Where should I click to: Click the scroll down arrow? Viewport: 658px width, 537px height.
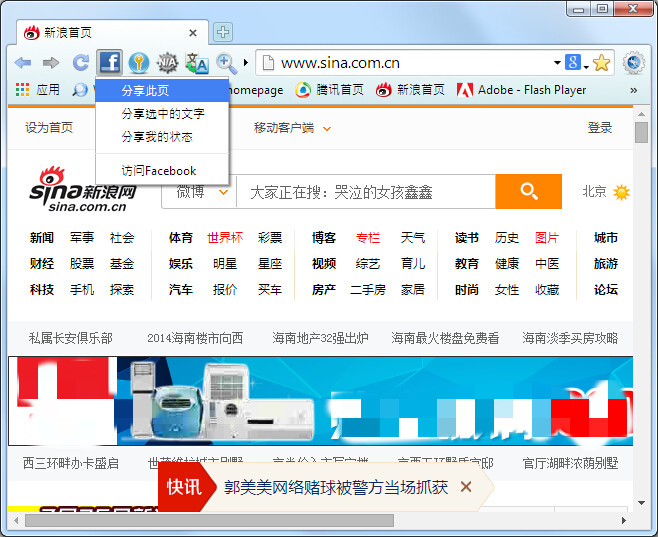point(641,503)
